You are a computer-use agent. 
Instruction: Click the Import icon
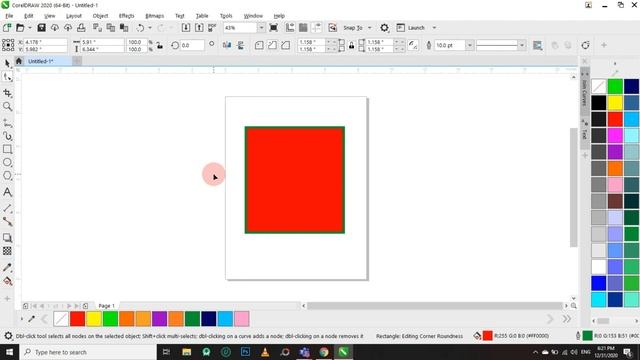pos(186,28)
